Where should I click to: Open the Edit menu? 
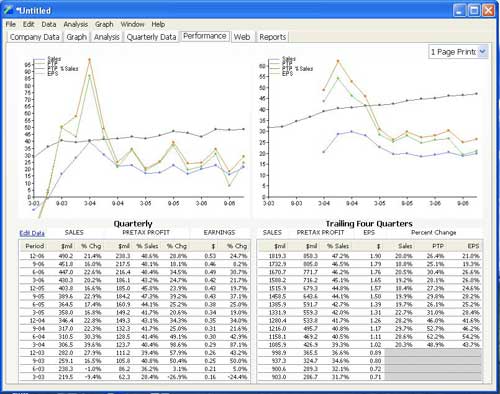tap(28, 24)
